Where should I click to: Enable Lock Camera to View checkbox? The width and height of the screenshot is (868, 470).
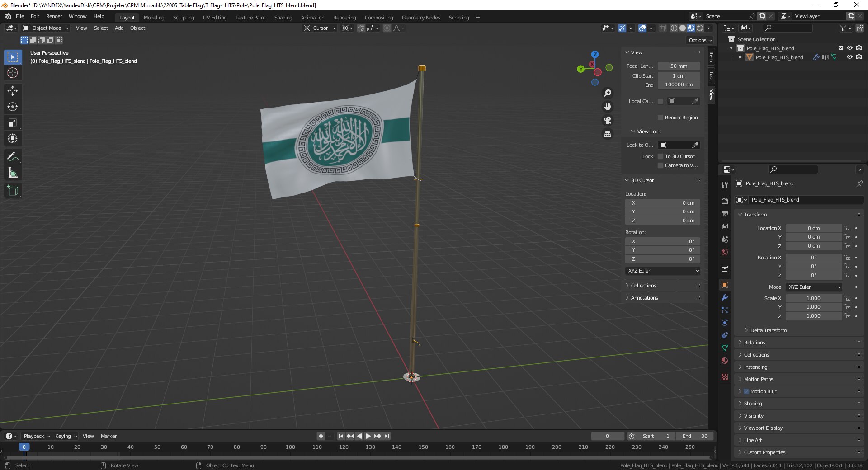pos(660,165)
